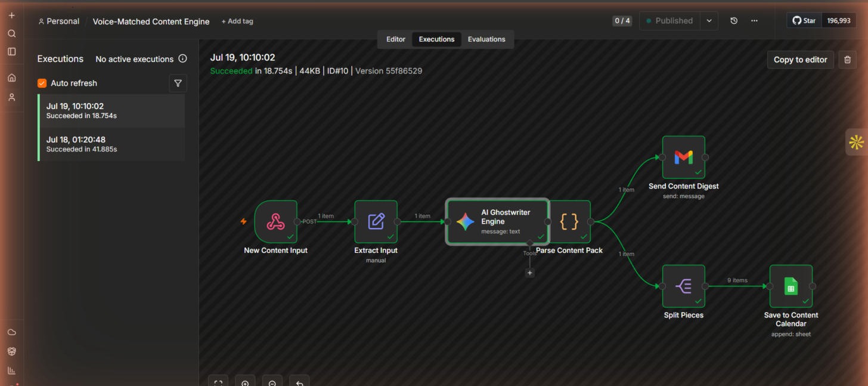Click the 196,993 star count
The height and width of the screenshot is (386, 868).
pos(839,20)
